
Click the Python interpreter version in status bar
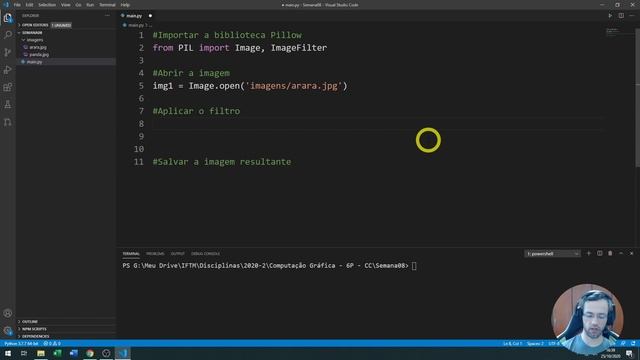(x=21, y=344)
